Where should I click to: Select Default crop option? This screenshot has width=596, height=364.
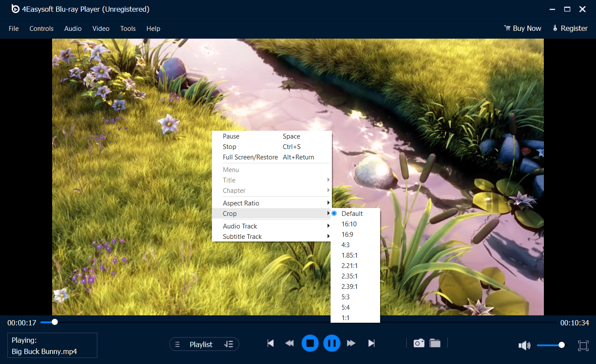coord(355,213)
